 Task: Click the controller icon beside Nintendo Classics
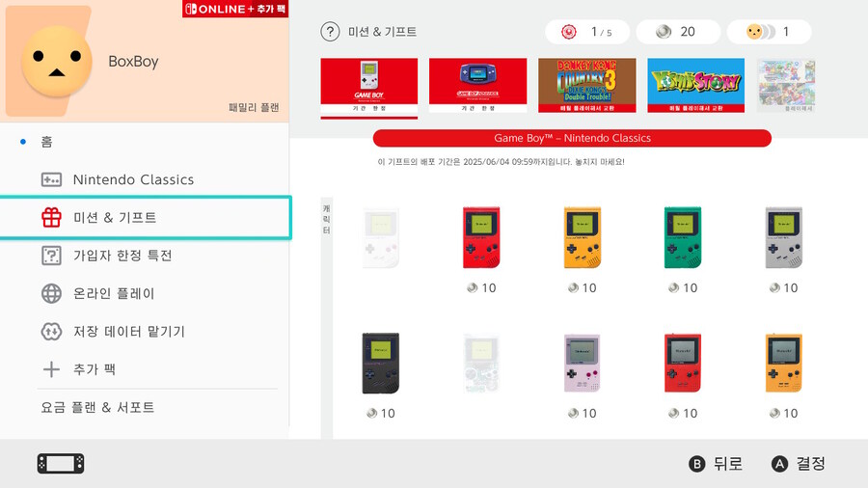coord(51,179)
